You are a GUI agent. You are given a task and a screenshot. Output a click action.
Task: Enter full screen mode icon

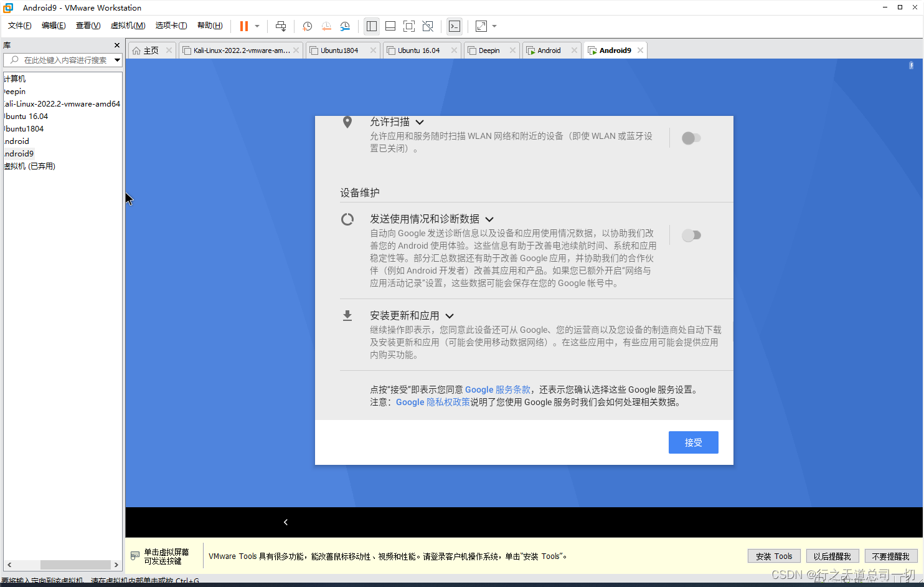[409, 26]
